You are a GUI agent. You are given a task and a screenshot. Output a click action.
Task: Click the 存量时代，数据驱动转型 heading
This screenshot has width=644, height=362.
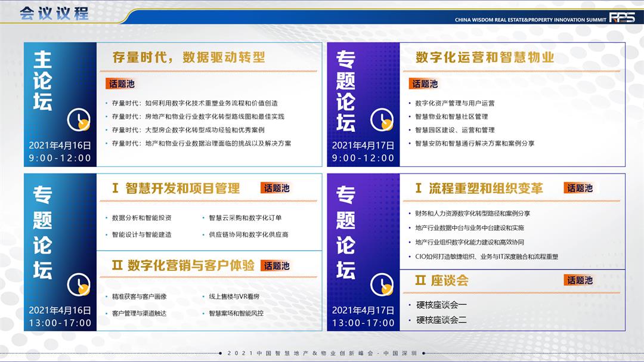click(x=188, y=57)
